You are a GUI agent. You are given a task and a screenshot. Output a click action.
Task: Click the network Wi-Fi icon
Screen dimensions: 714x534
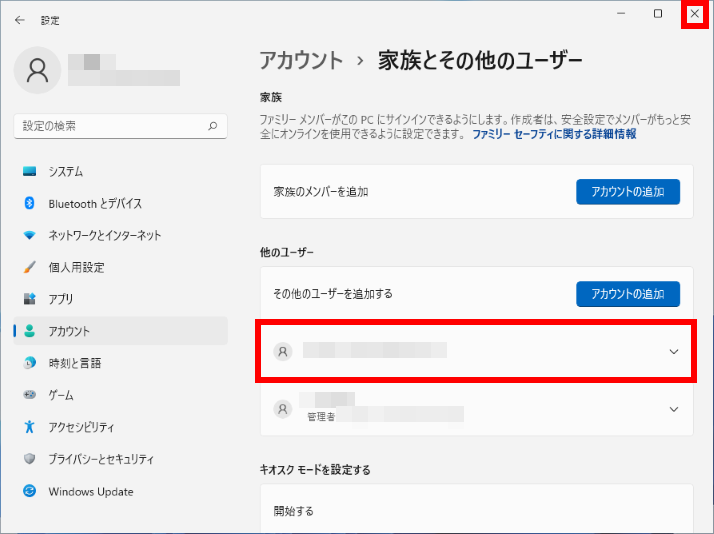[30, 235]
